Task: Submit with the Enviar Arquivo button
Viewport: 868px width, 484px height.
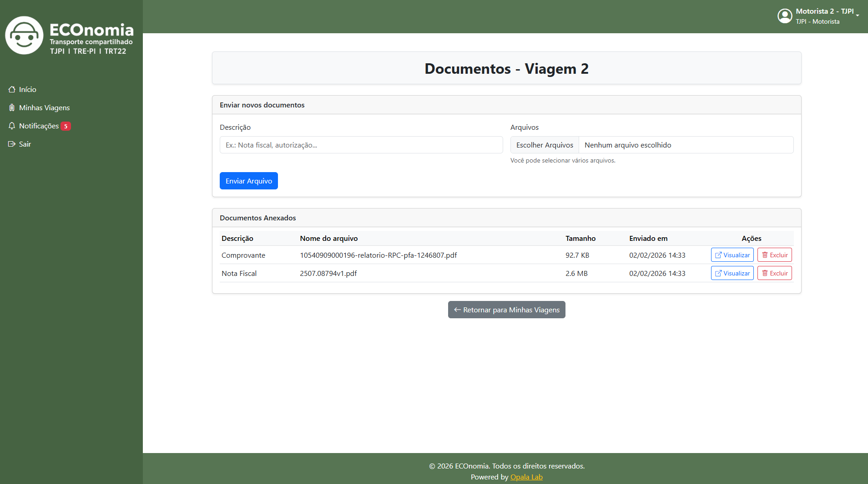Action: [x=249, y=181]
